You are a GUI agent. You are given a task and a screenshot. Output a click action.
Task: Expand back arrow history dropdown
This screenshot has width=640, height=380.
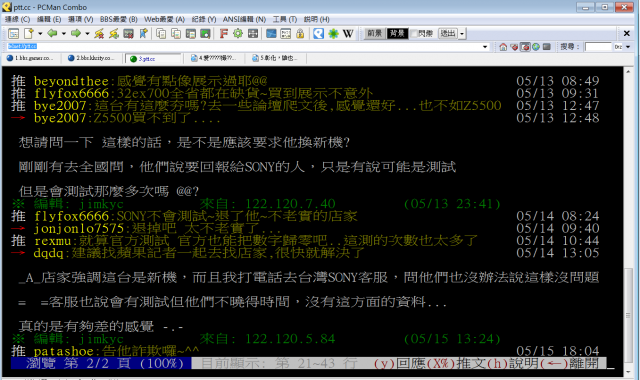point(64,33)
